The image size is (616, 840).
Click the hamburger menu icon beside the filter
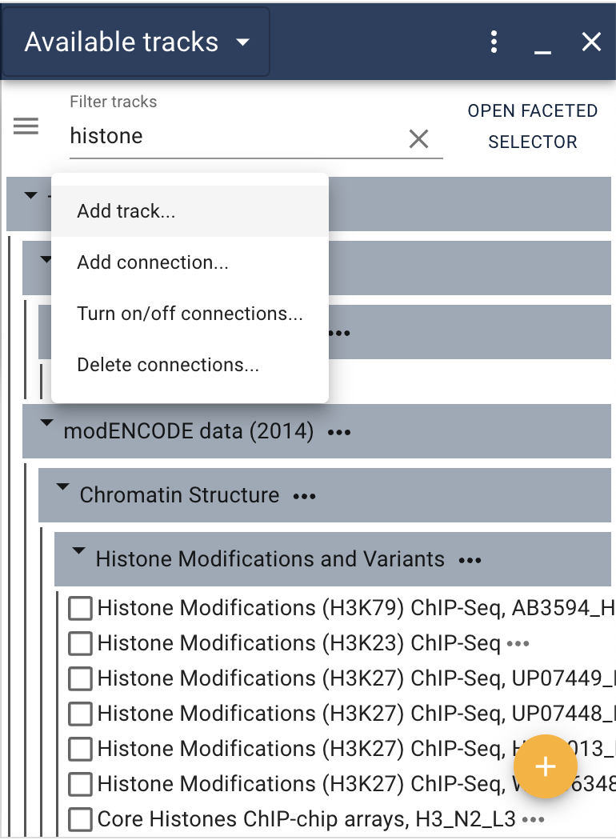tap(26, 126)
